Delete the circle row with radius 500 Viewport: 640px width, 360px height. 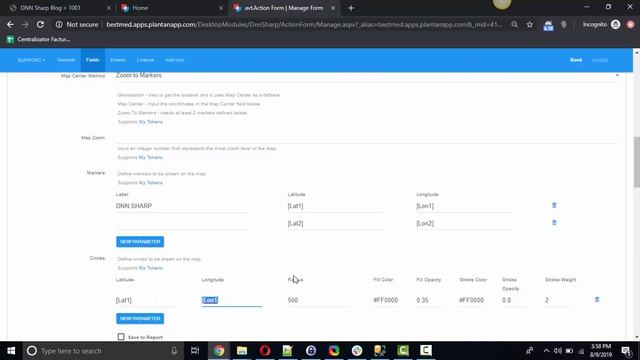pos(597,300)
